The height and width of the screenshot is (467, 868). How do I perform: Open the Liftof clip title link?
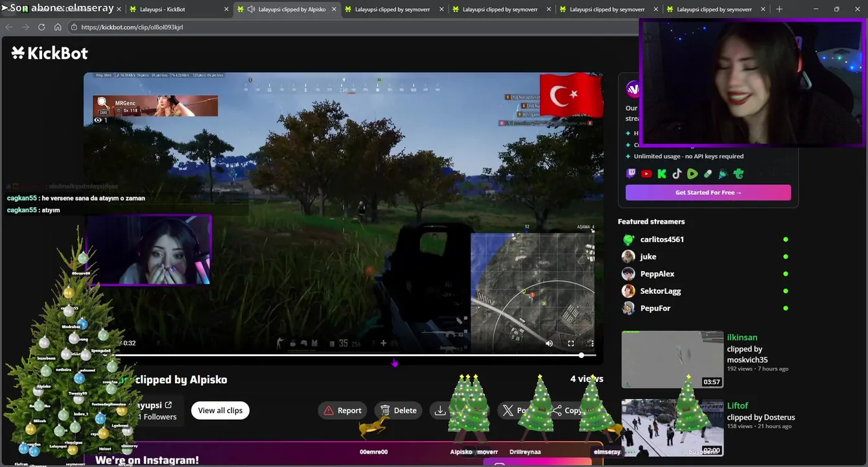click(738, 405)
